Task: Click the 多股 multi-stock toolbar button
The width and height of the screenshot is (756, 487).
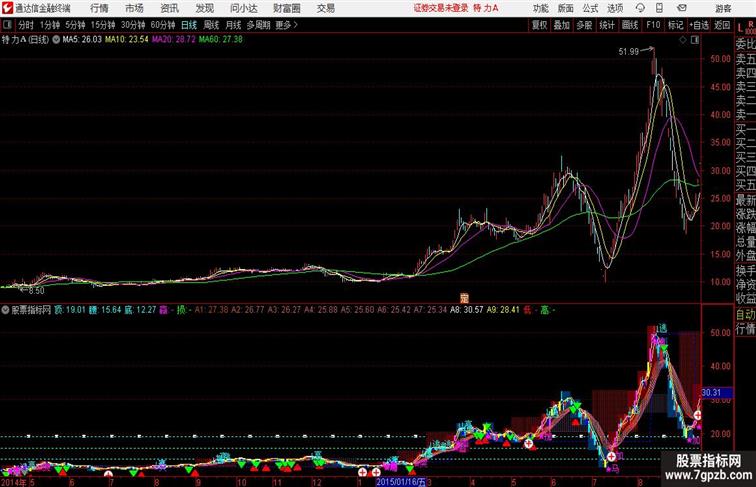Action: click(584, 25)
